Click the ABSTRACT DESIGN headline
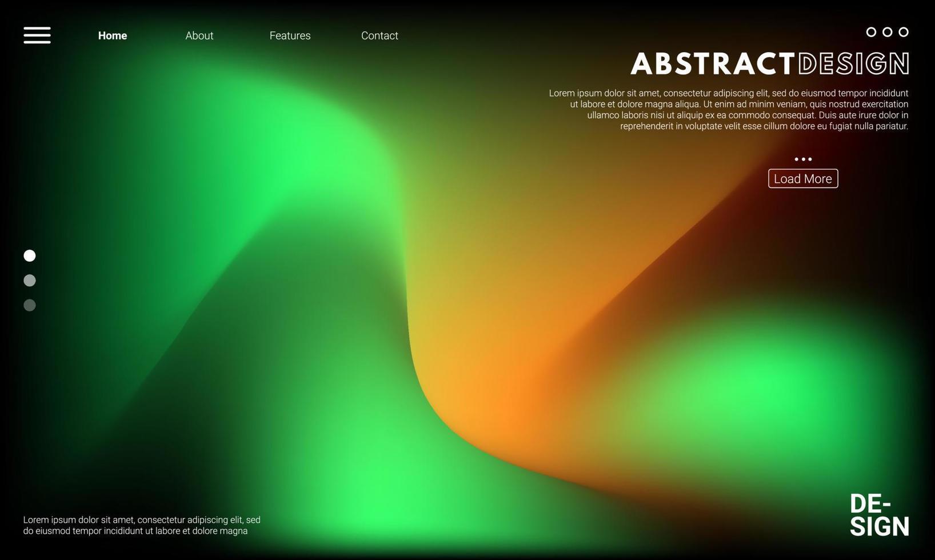The width and height of the screenshot is (935, 560). click(770, 63)
